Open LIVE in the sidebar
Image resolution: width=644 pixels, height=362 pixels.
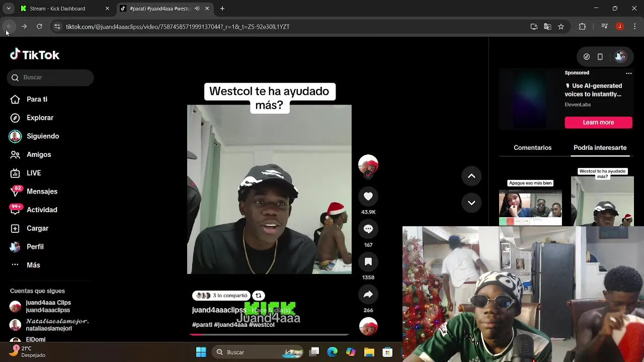25,173
